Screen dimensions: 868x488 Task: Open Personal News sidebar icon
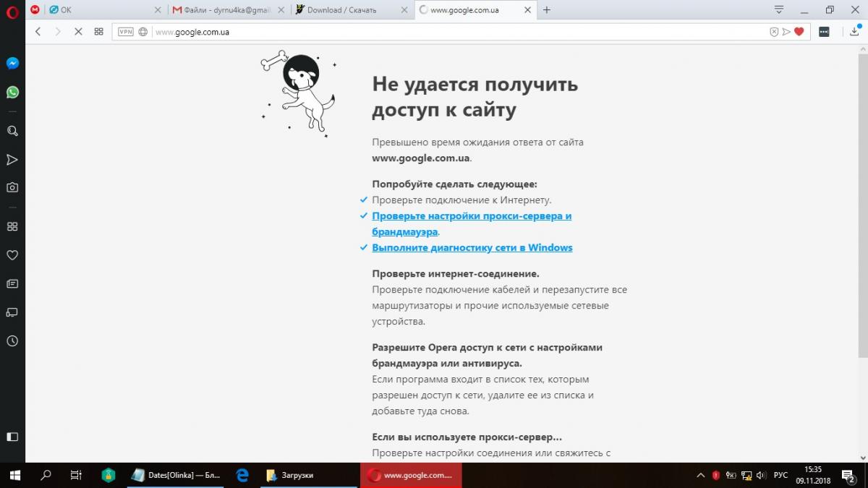click(12, 283)
